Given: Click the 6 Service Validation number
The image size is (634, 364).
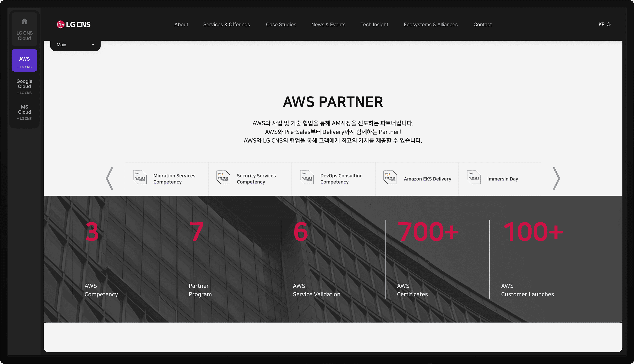Looking at the screenshot, I should (300, 232).
